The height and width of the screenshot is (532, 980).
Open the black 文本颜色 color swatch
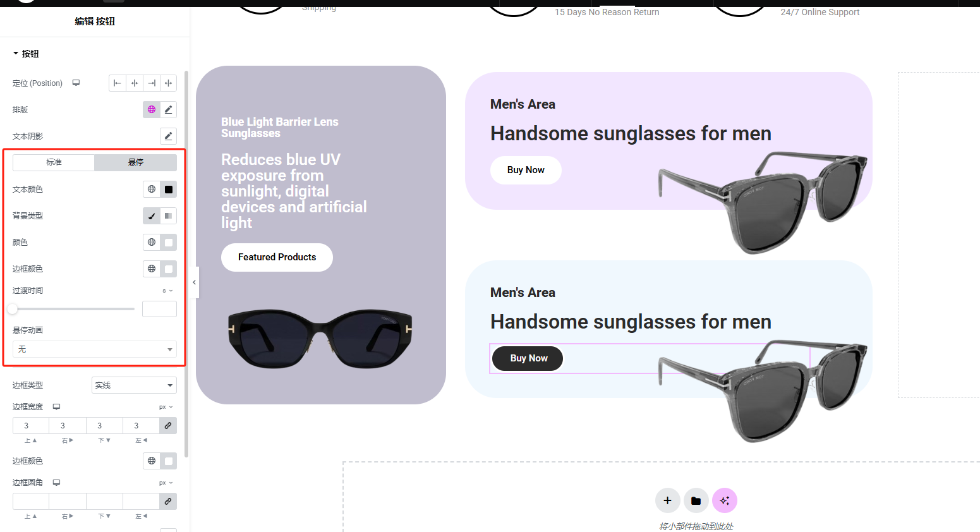pos(168,190)
